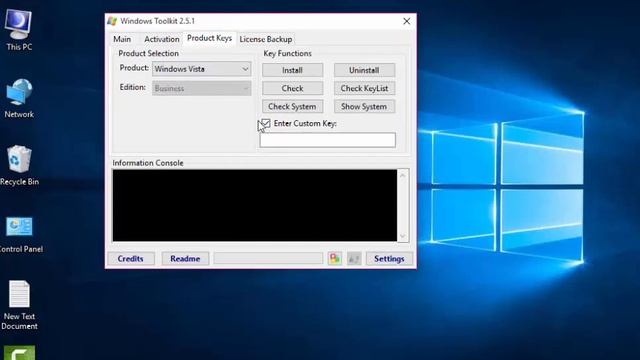Open New Text Document file icon

[x=19, y=304]
